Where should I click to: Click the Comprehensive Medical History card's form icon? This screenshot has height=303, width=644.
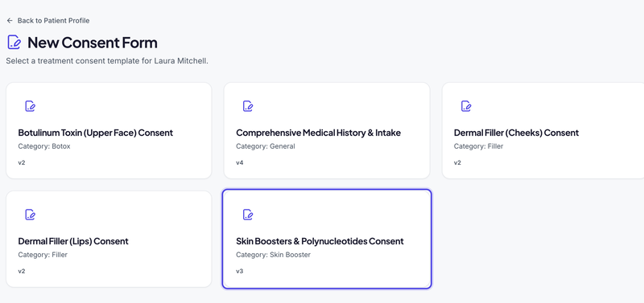tap(248, 106)
